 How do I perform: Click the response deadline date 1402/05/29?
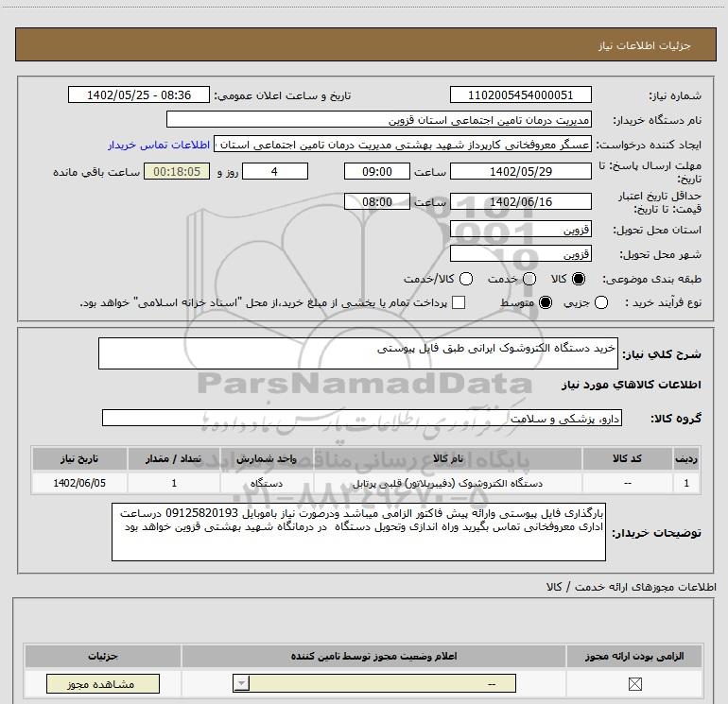[520, 171]
